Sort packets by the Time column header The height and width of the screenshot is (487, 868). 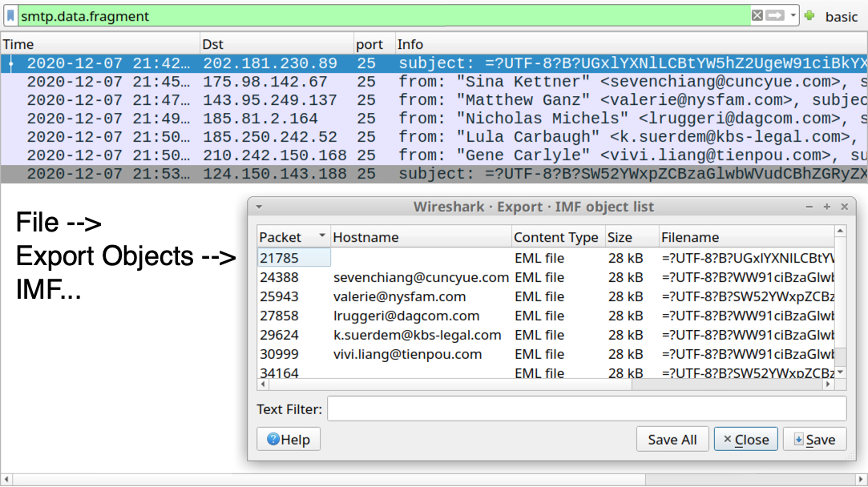click(x=100, y=44)
